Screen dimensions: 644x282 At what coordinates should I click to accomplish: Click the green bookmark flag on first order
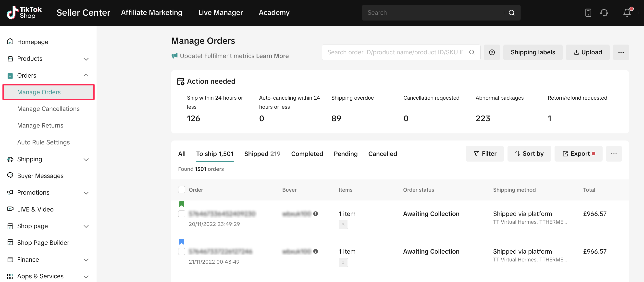(x=182, y=204)
